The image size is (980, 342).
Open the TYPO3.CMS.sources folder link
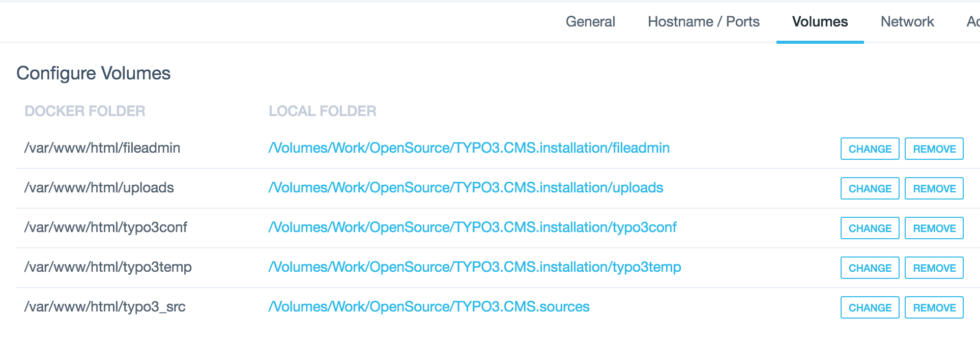(x=429, y=306)
